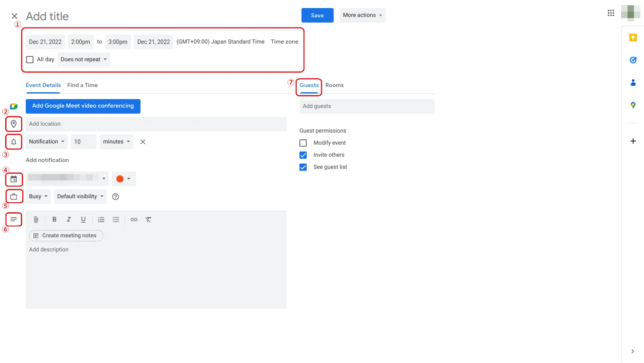
Task: Click the Save button
Action: 317,15
